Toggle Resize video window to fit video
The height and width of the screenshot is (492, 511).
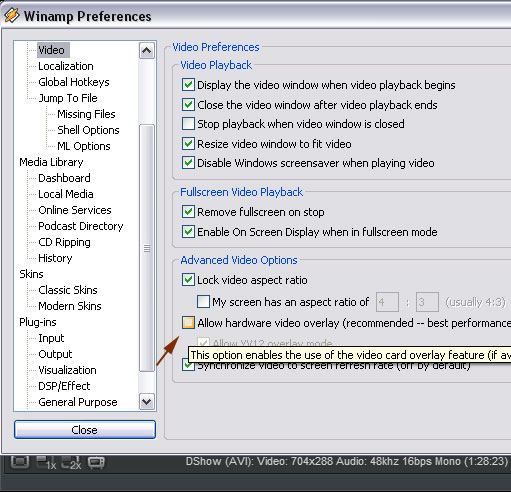188,144
